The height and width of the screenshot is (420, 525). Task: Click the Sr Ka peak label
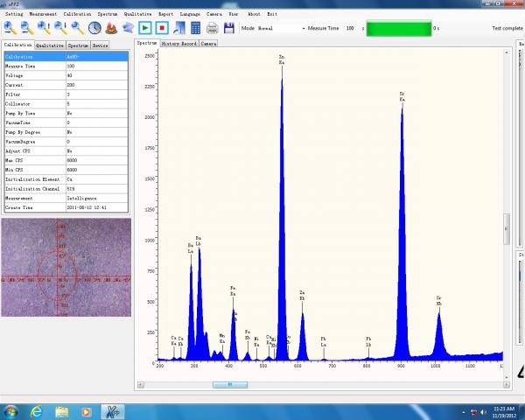402,97
